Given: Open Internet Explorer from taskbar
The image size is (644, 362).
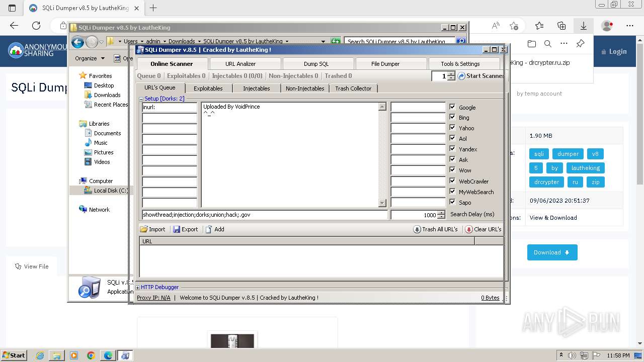Looking at the screenshot, I should [40, 355].
